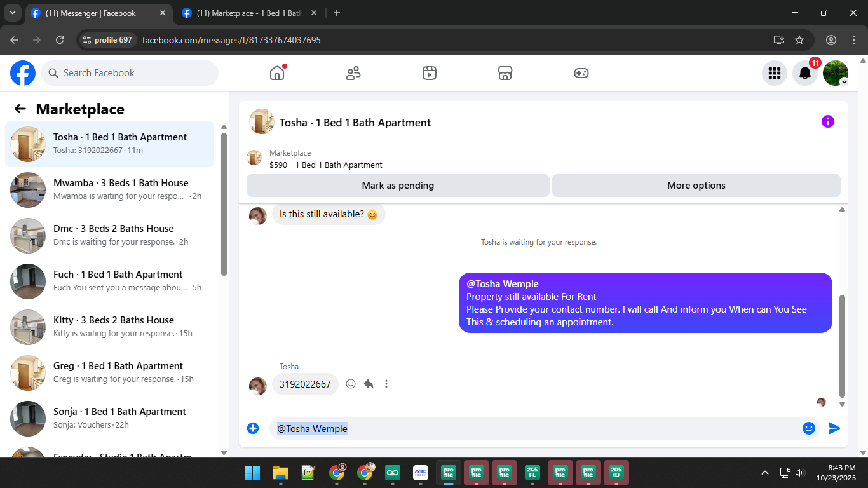
Task: Click the More options button
Action: 696,186
